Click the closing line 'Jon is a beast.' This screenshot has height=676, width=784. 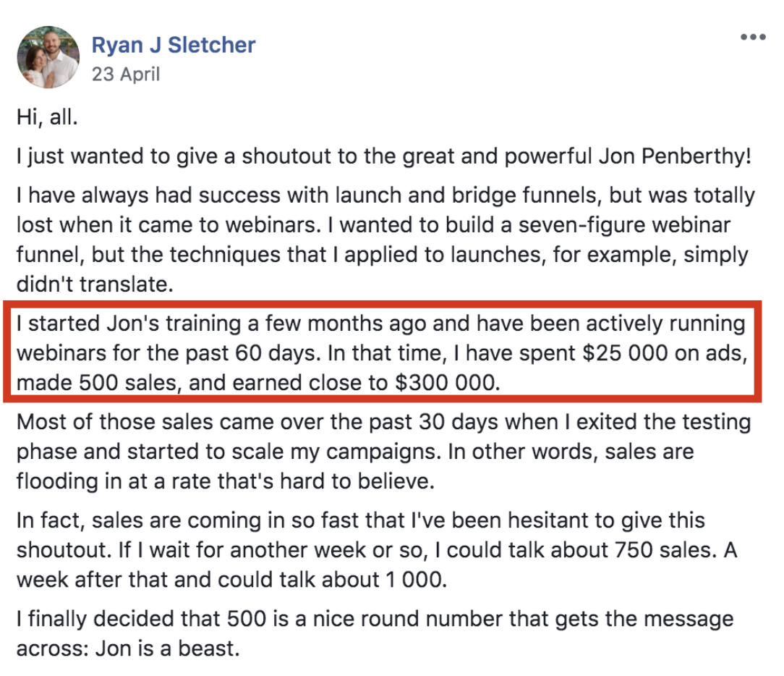point(168,648)
